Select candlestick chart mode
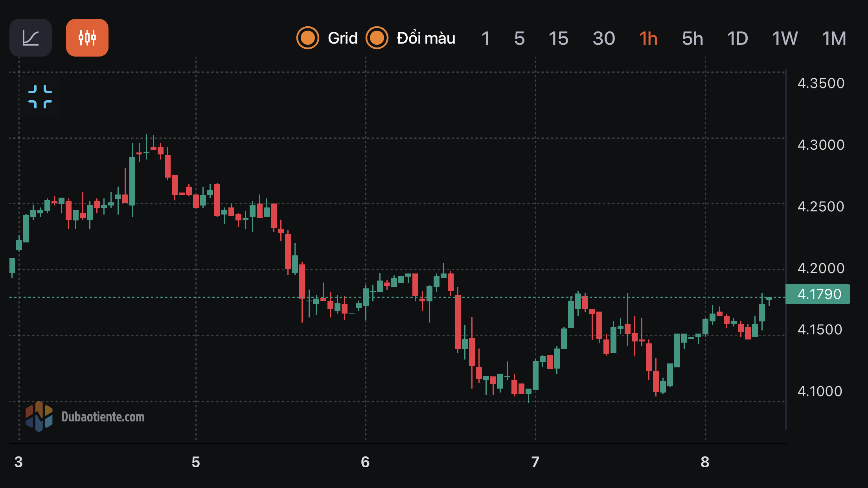868x488 pixels. tap(87, 38)
